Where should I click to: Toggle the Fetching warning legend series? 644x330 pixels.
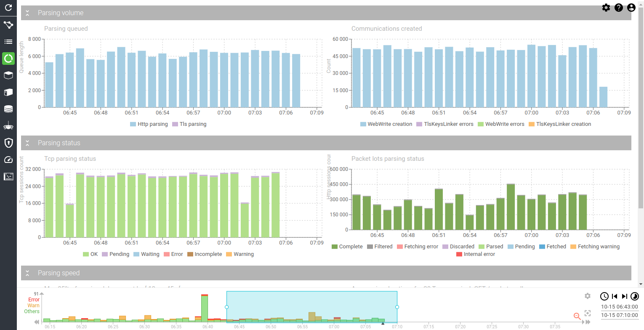(595, 247)
